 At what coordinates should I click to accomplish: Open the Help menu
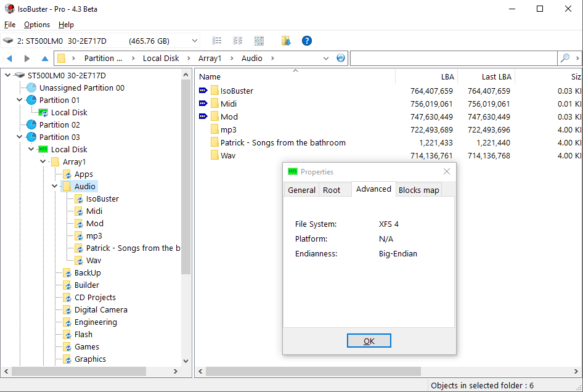click(66, 25)
